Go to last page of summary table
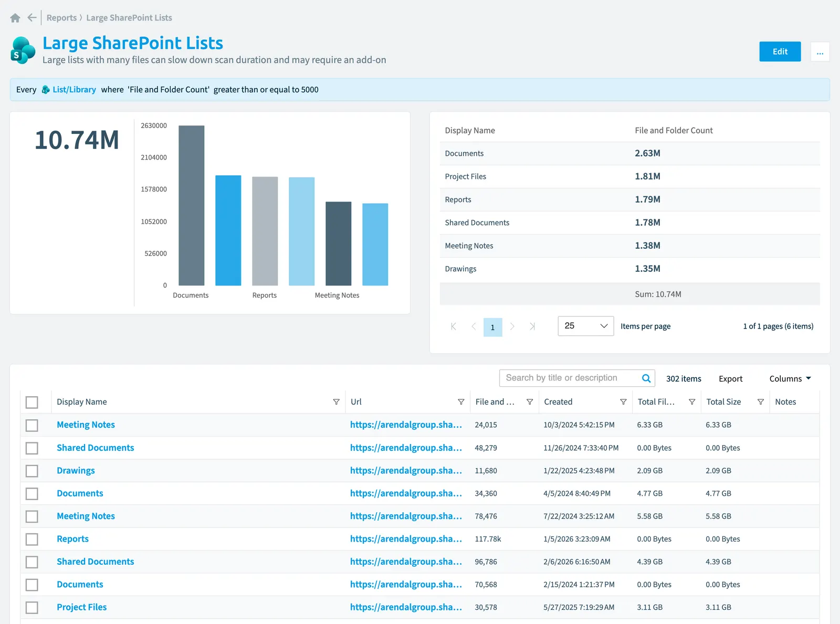Image resolution: width=840 pixels, height=624 pixels. coord(532,326)
